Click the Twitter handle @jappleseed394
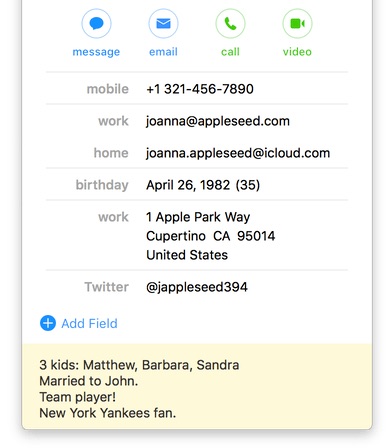 (x=197, y=287)
